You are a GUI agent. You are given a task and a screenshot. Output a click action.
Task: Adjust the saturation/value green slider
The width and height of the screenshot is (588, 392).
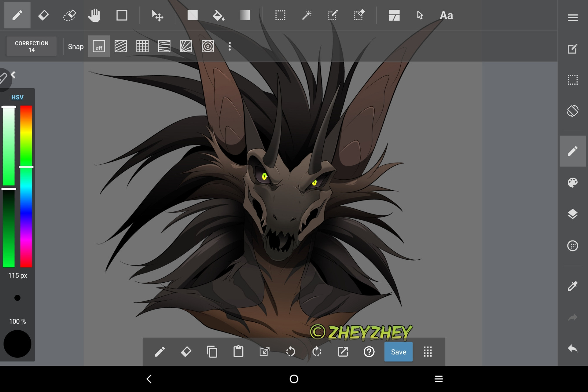pyautogui.click(x=9, y=186)
